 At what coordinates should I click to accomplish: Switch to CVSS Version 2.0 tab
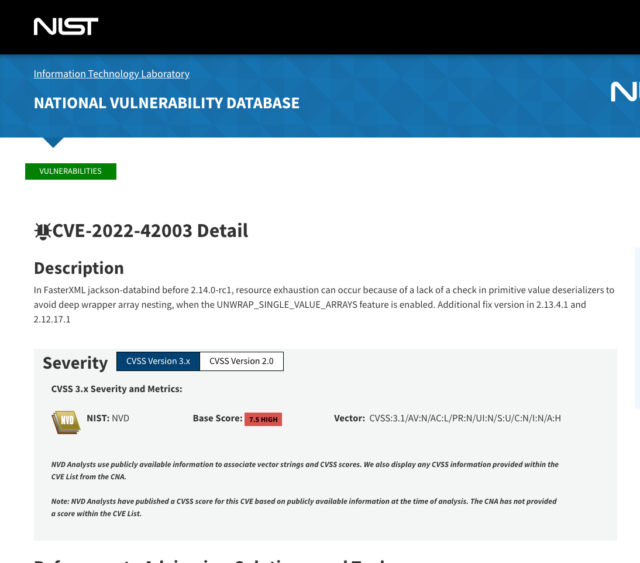[242, 361]
